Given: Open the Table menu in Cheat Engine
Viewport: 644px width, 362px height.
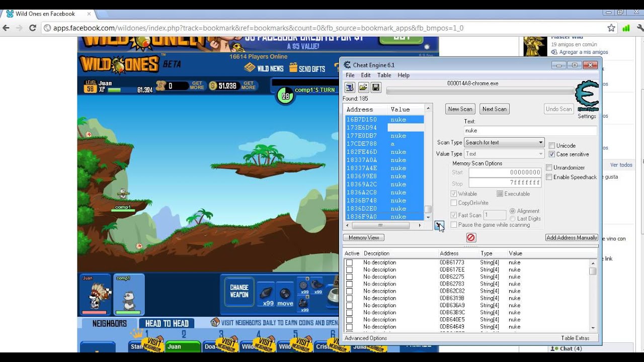Looking at the screenshot, I should tap(384, 75).
